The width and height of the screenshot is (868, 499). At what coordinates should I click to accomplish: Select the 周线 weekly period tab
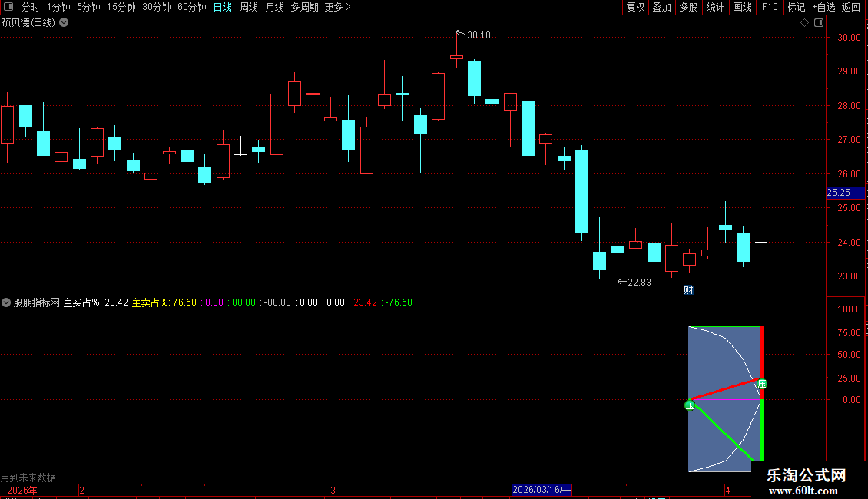249,7
